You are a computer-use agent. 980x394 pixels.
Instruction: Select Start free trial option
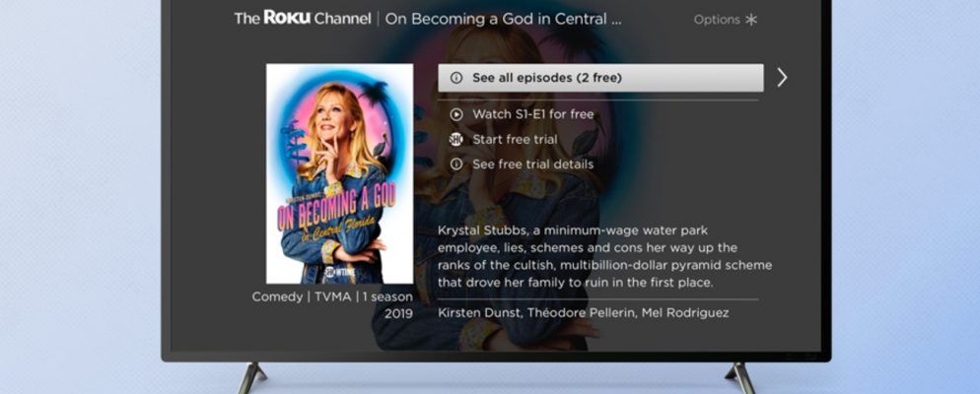tap(515, 140)
